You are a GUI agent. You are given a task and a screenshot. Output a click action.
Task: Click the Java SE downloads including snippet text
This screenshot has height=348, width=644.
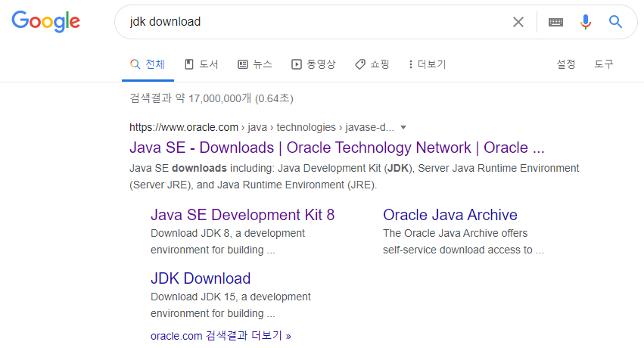tap(354, 177)
